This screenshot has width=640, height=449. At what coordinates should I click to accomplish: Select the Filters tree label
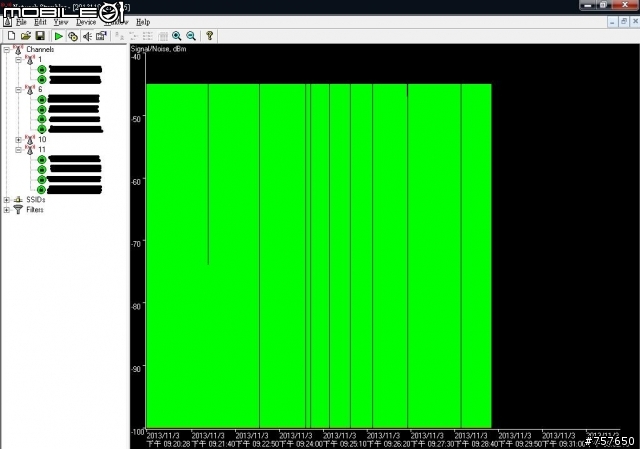point(35,210)
